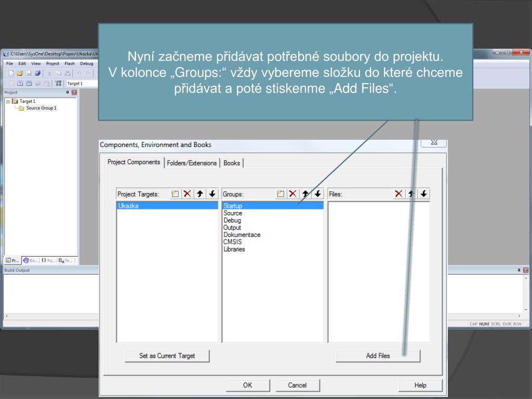
Task: Open the Project menu
Action: tap(52, 63)
